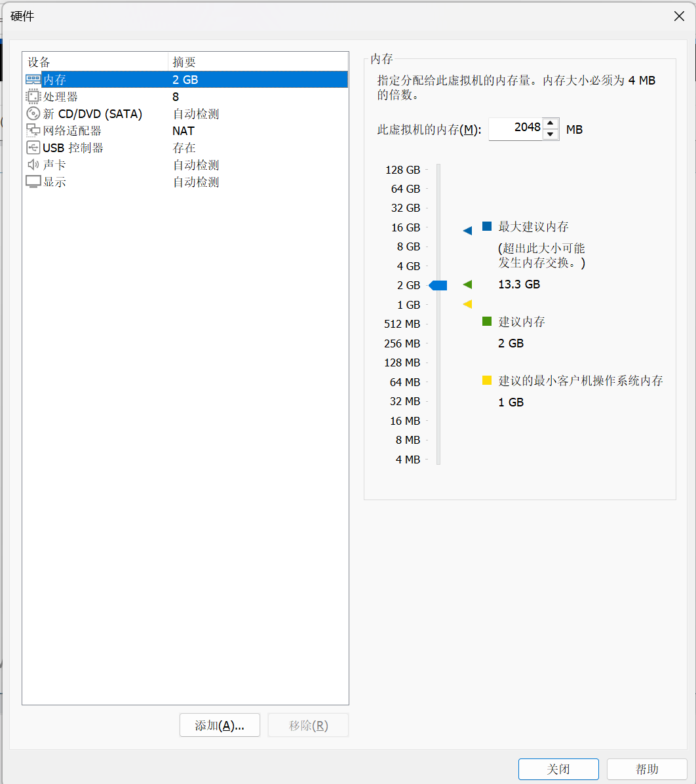The width and height of the screenshot is (696, 784).
Task: Click the 添加(A)... add button
Action: coord(220,725)
